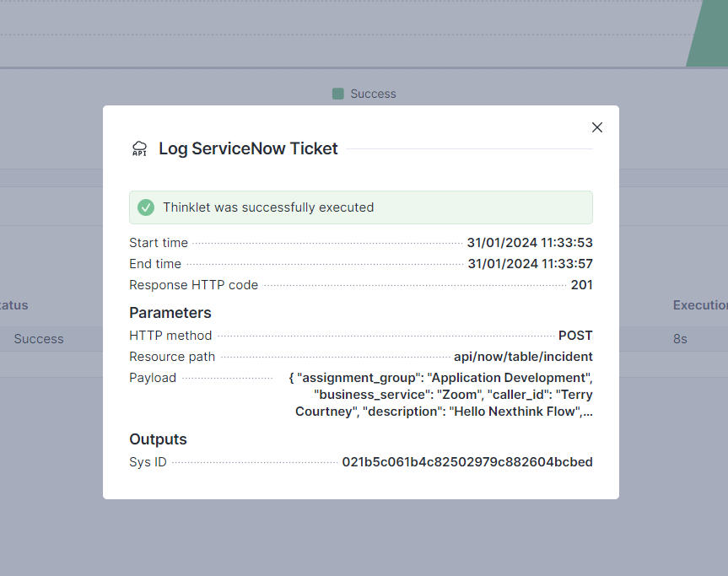The image size is (728, 576).
Task: Click the Thinklet successfully executed banner
Action: coord(360,207)
